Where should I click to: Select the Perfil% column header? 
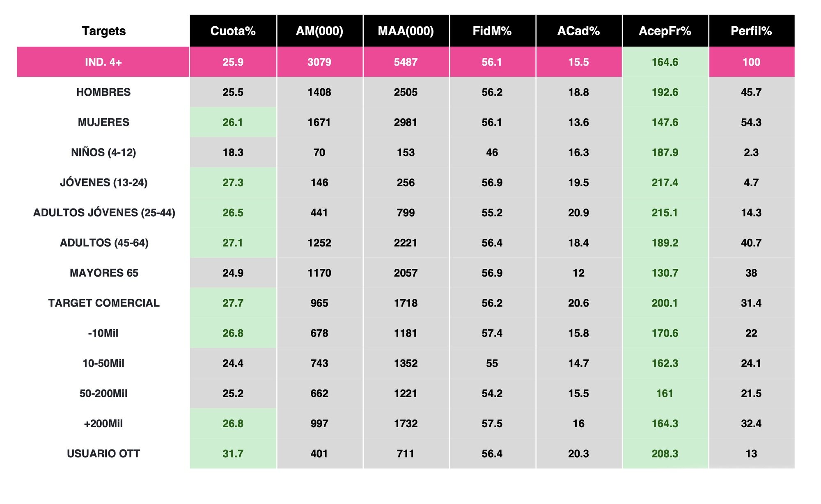(x=751, y=31)
